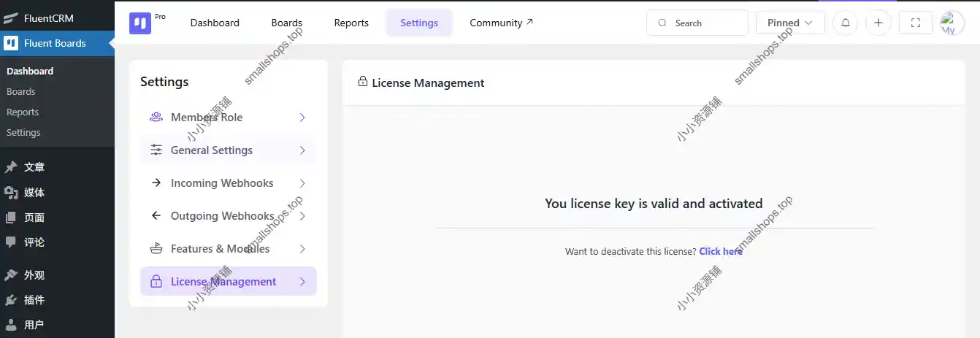
Task: Click the FluentCRM sidebar icon
Action: pos(11,18)
